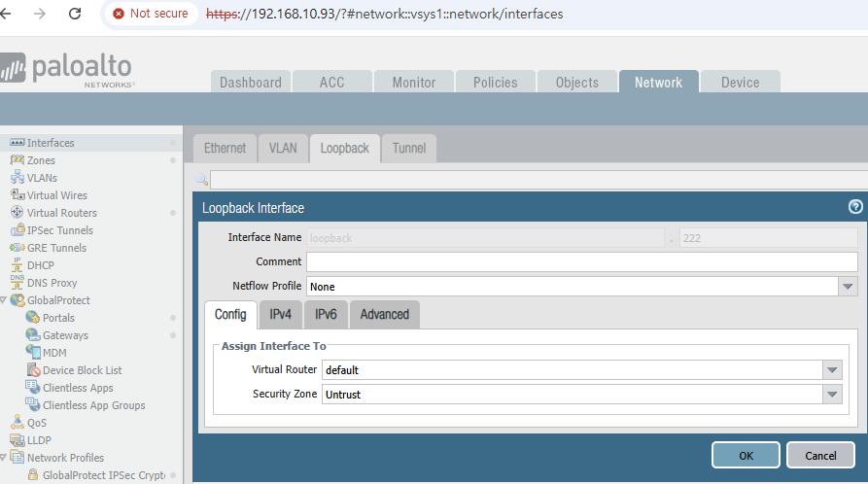Click the IPSec Tunnels icon
The width and height of the screenshot is (868, 484).
click(17, 229)
